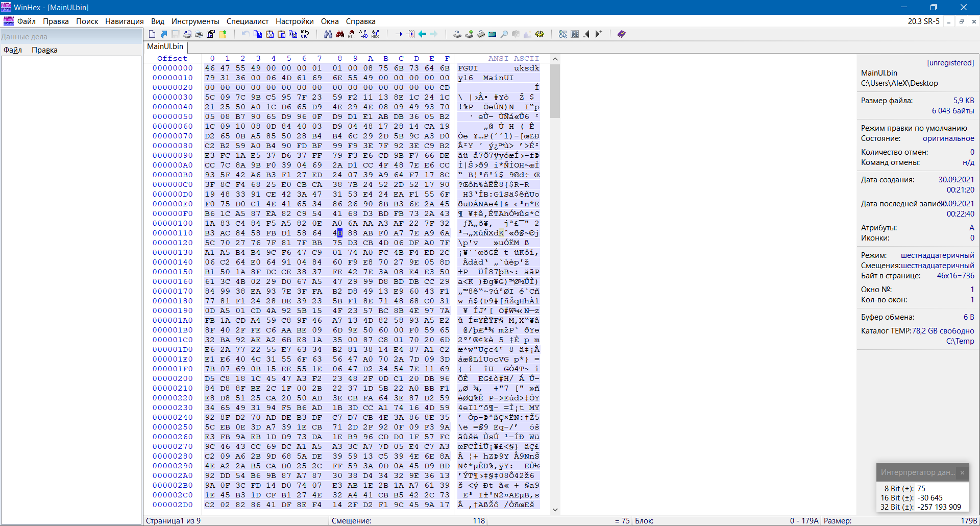Viewport: 980px width, 526px height.
Task: Click the Go to offset arrow icon
Action: (399, 34)
